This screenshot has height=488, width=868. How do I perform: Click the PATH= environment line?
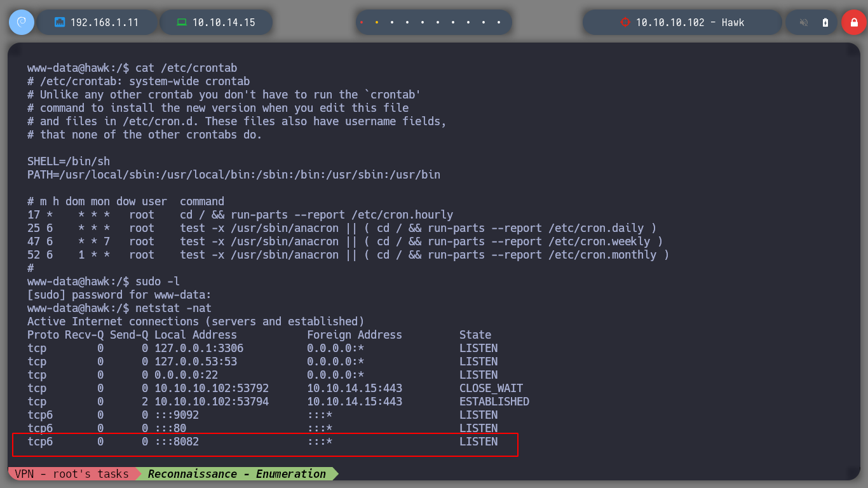pyautogui.click(x=234, y=175)
